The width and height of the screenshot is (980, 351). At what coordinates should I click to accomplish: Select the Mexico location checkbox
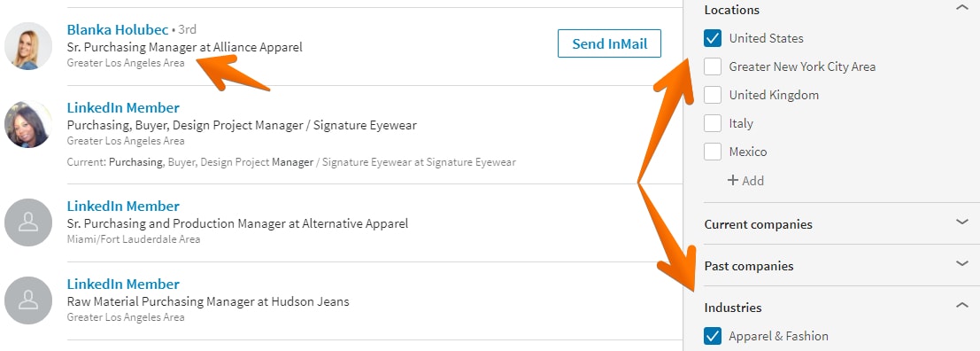tap(713, 152)
